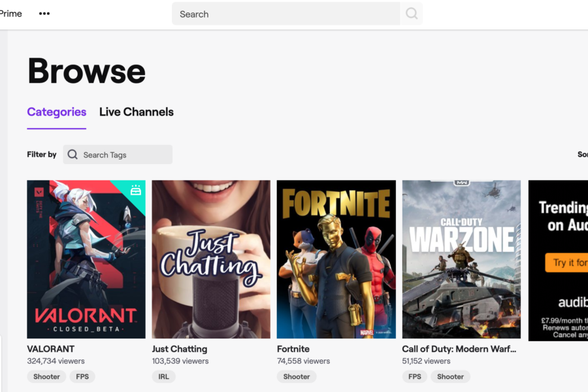The width and height of the screenshot is (588, 392).
Task: Select the FPS tag under Call of Duty
Action: click(415, 376)
